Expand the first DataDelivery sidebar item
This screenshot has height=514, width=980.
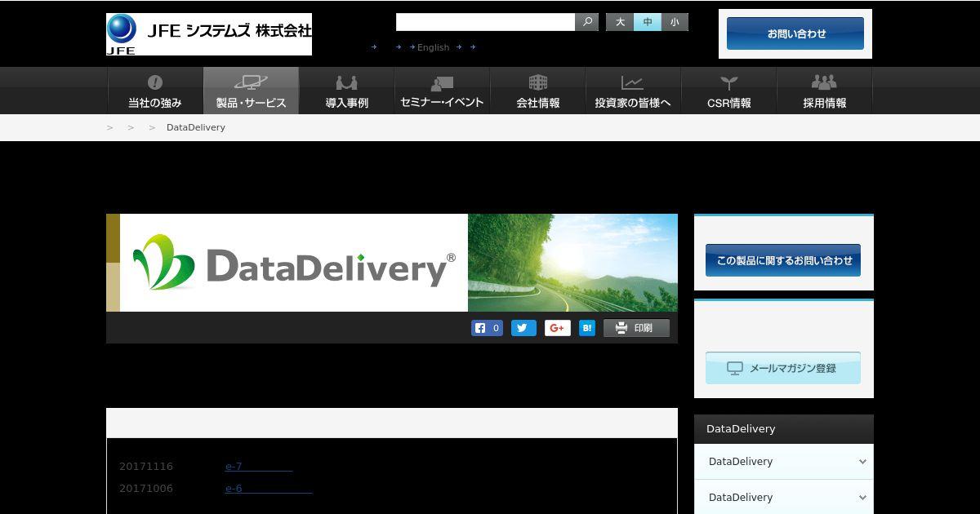tap(784, 462)
